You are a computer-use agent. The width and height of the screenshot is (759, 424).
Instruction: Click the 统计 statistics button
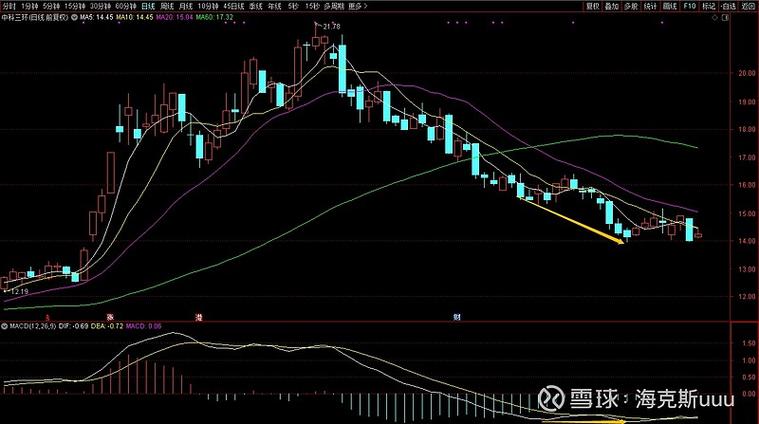tap(650, 6)
